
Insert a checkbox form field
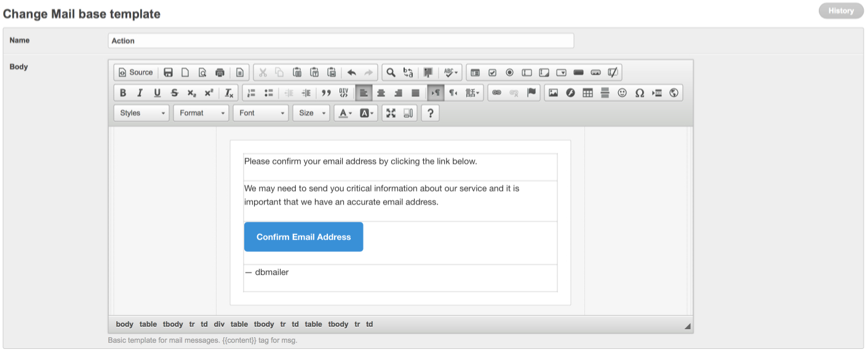point(492,73)
